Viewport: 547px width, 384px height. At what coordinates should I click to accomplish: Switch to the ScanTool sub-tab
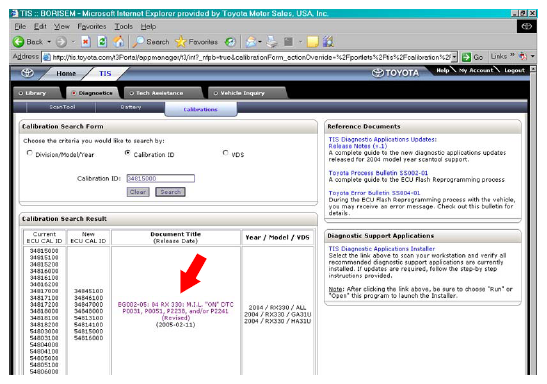(x=62, y=107)
